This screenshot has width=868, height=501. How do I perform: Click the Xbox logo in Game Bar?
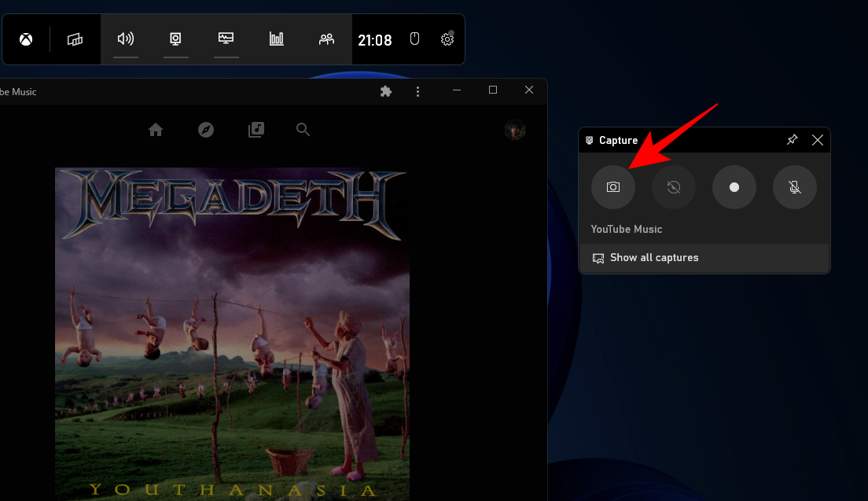click(x=26, y=39)
